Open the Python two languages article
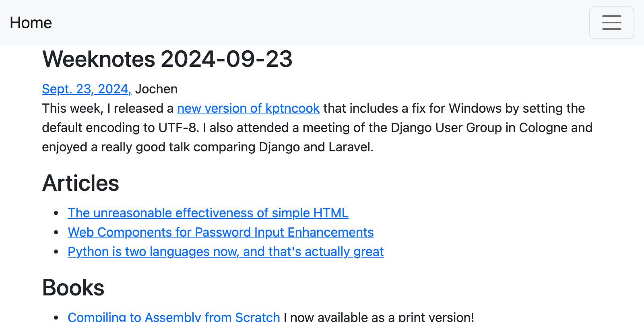The width and height of the screenshot is (644, 322). tap(225, 252)
